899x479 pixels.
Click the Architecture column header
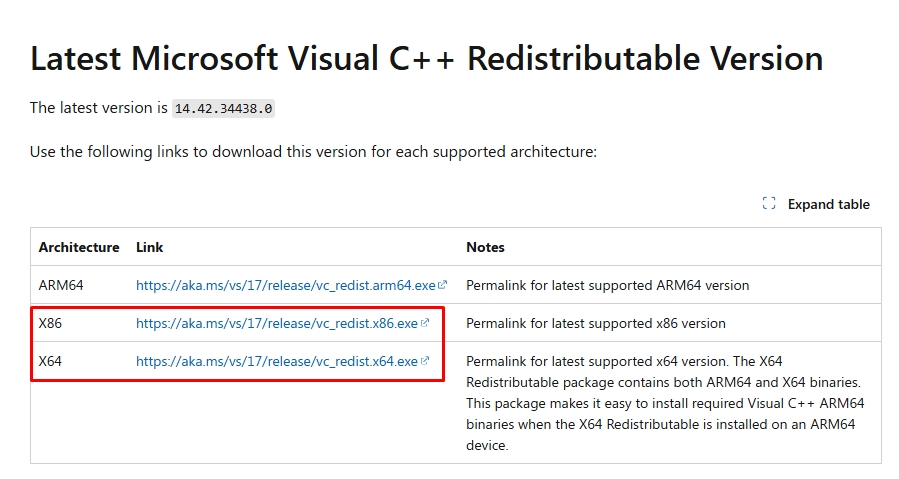(x=79, y=247)
